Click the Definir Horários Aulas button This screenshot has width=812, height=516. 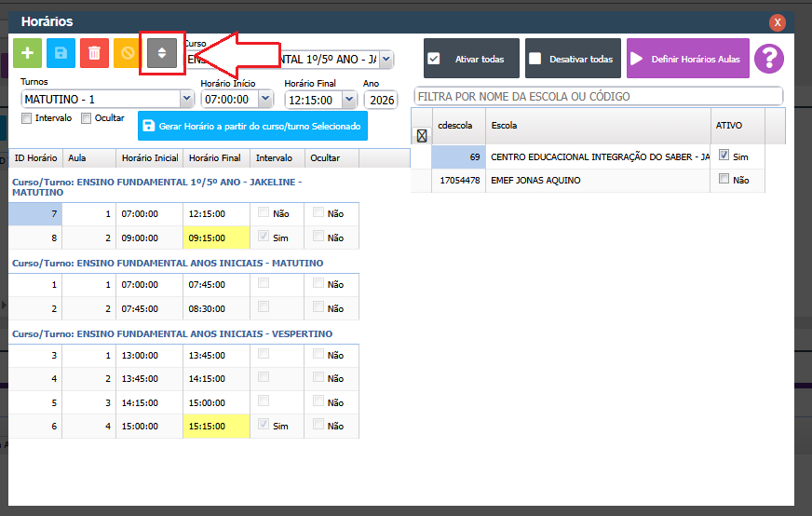[687, 59]
